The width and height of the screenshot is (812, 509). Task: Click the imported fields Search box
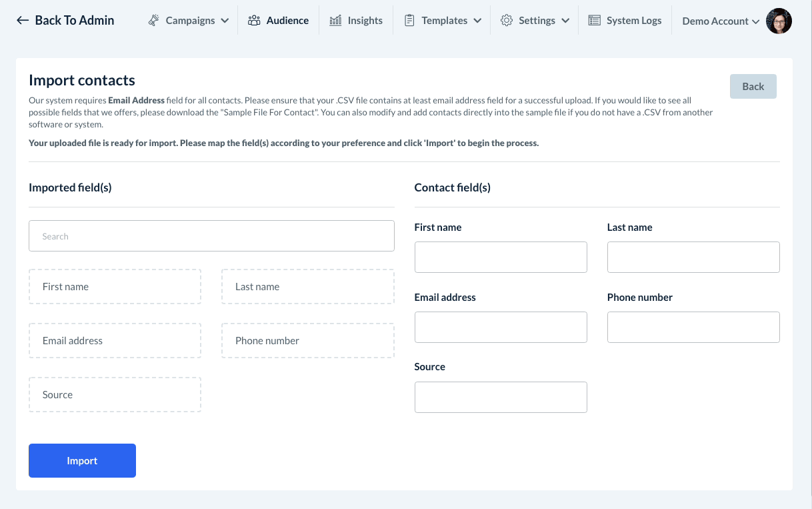click(x=211, y=236)
